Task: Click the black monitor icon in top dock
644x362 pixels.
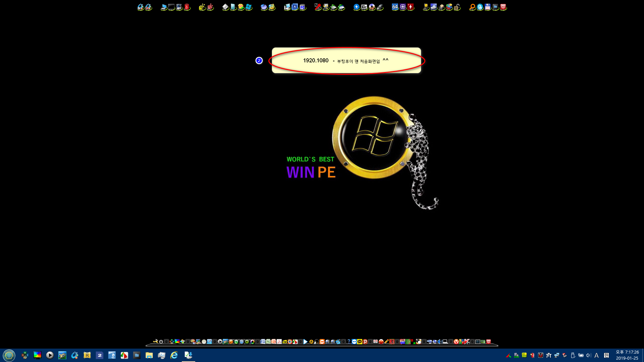Action: tap(171, 7)
